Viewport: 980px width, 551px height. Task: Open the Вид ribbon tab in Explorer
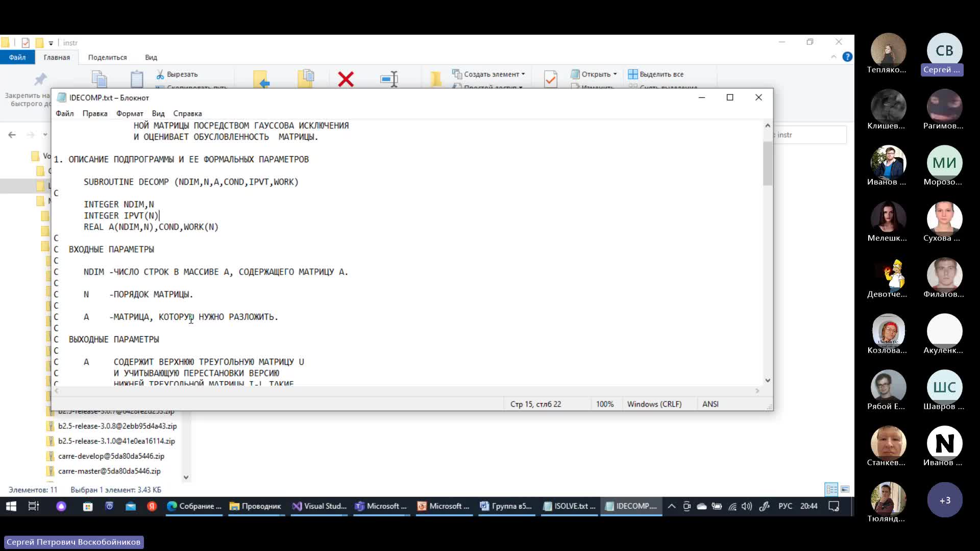click(151, 57)
